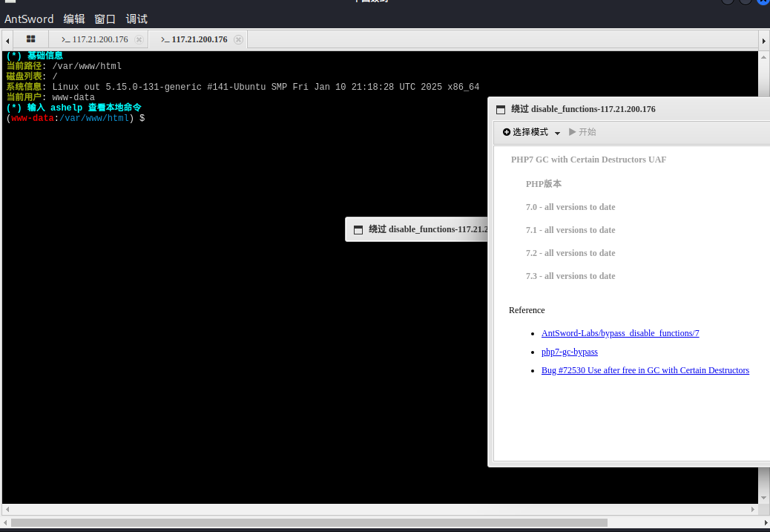Click the 开始 start button
This screenshot has height=532, width=770.
[582, 132]
